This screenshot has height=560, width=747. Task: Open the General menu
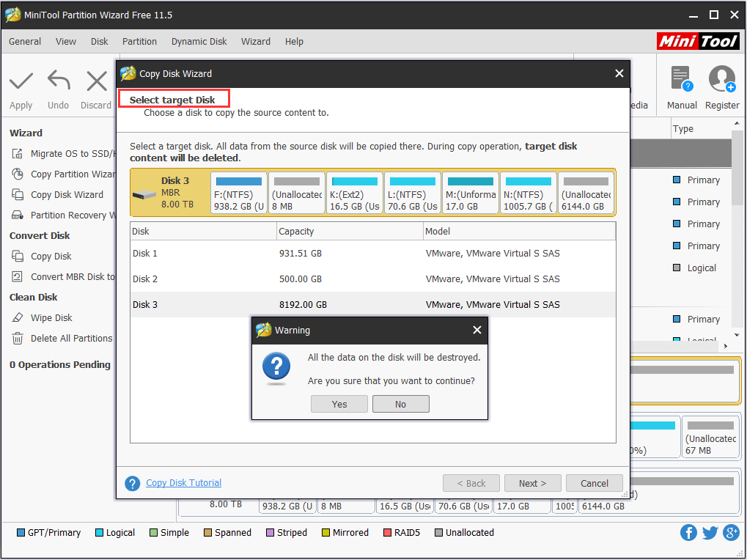pos(25,42)
